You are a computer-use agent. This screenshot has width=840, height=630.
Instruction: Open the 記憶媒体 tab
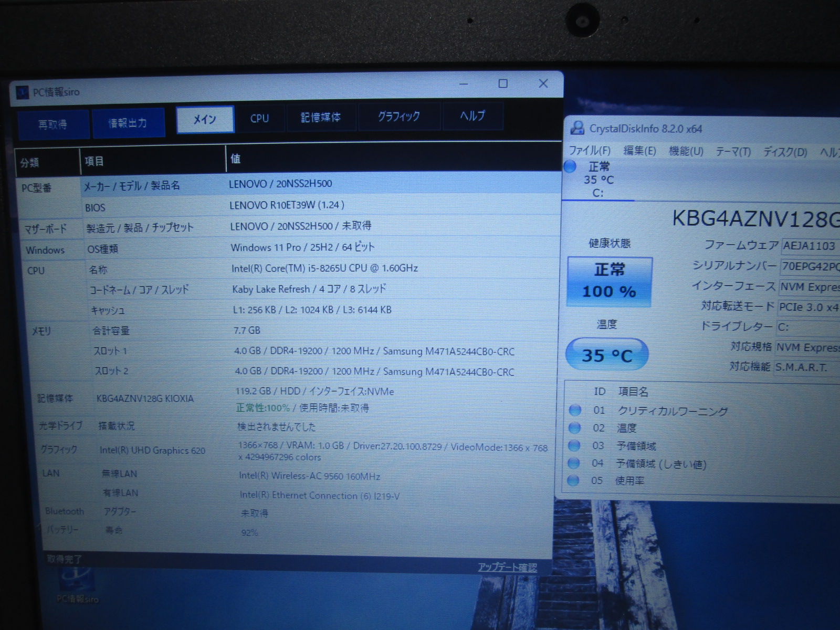coord(321,117)
